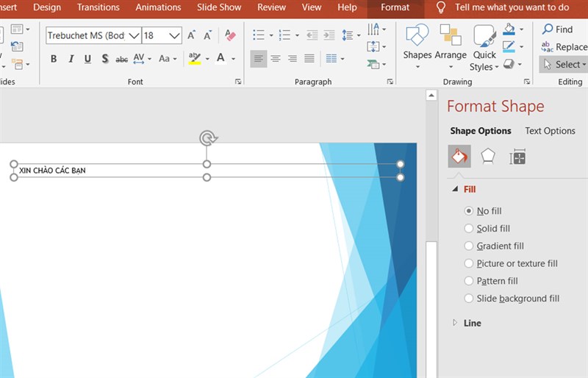Click Find button
This screenshot has height=378, width=588.
pyautogui.click(x=558, y=29)
